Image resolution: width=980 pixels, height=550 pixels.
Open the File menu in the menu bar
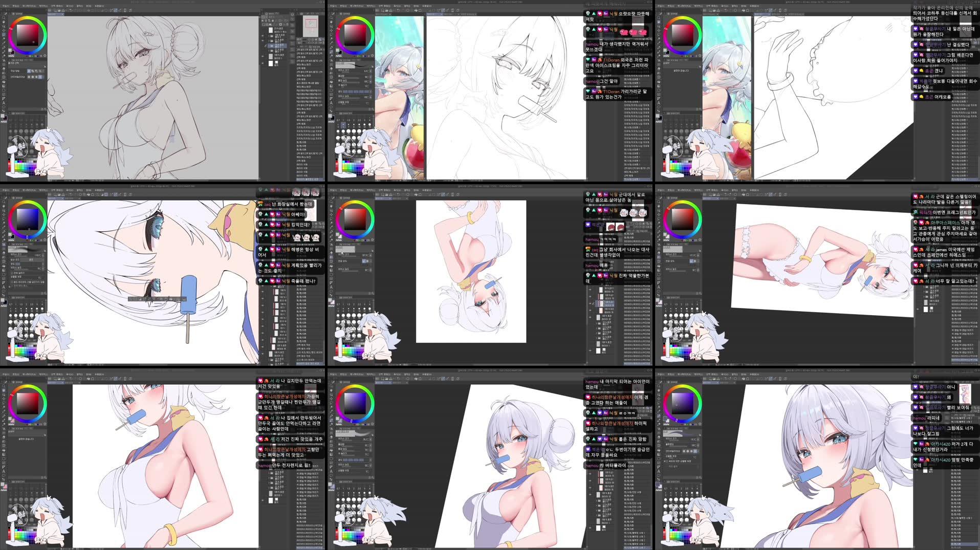pyautogui.click(x=6, y=6)
